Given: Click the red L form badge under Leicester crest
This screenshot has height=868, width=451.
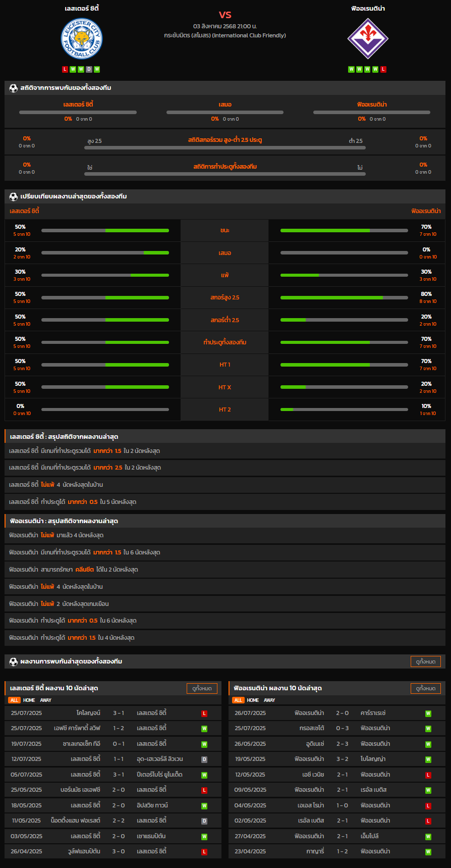Looking at the screenshot, I should [65, 69].
